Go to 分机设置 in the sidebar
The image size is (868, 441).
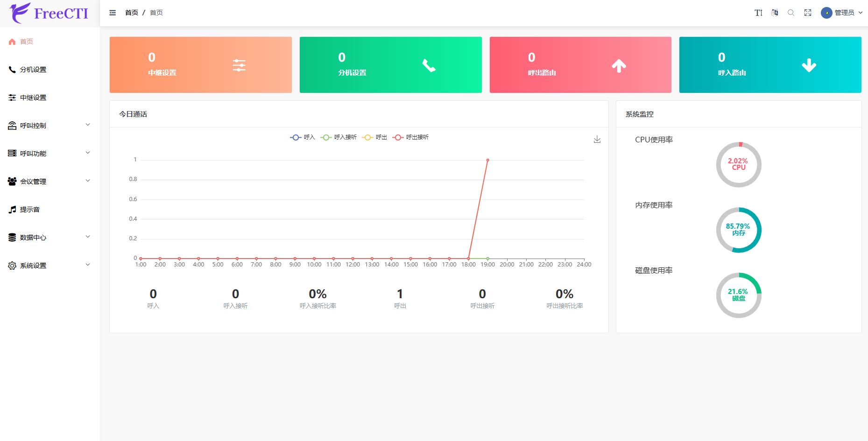(x=33, y=70)
